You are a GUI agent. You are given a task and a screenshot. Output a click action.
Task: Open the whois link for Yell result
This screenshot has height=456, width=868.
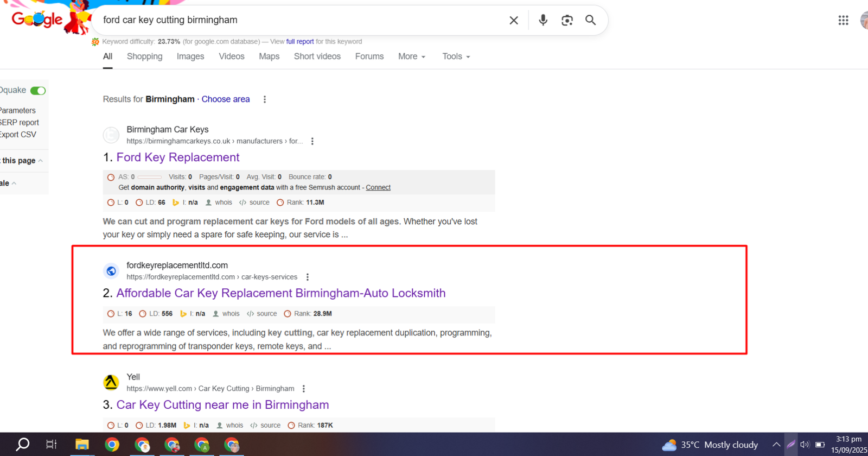(234, 426)
